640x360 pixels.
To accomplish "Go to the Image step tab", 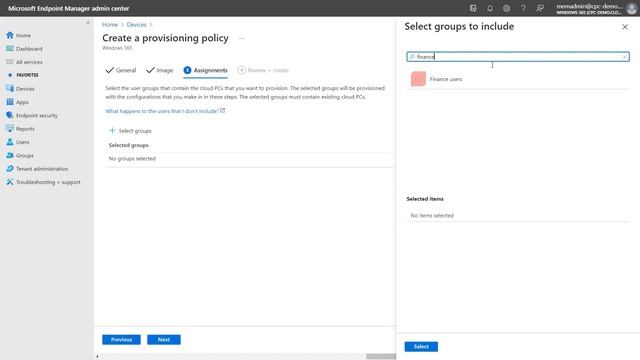I will click(x=160, y=70).
